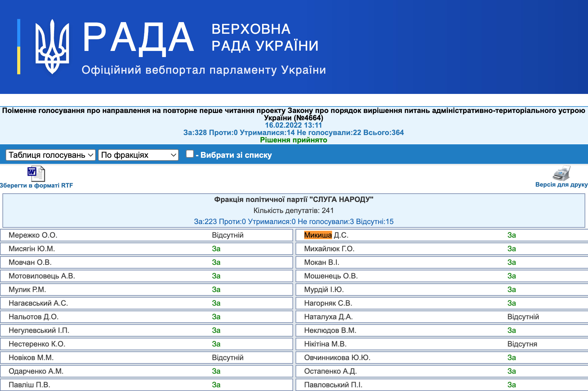This screenshot has width=588, height=391.
Task: Expand the 'По фракціях' dropdown
Action: (138, 155)
